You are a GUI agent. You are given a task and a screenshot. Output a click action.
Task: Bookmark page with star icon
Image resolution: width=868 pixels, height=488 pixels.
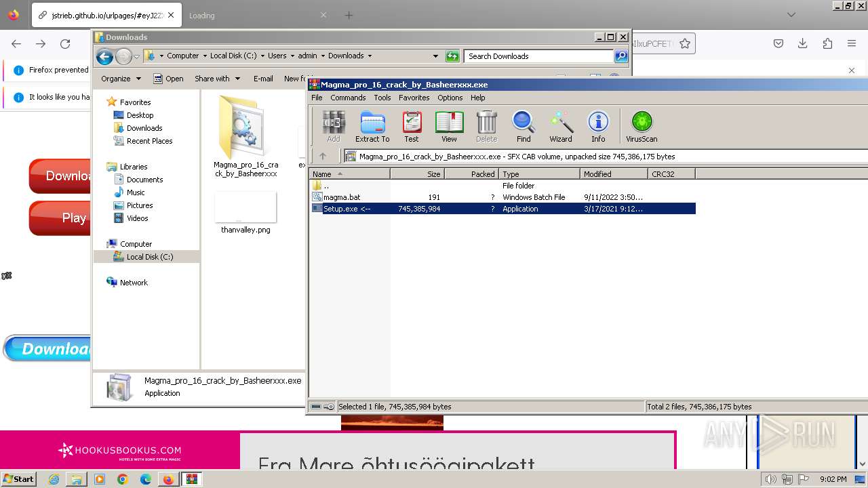[685, 43]
